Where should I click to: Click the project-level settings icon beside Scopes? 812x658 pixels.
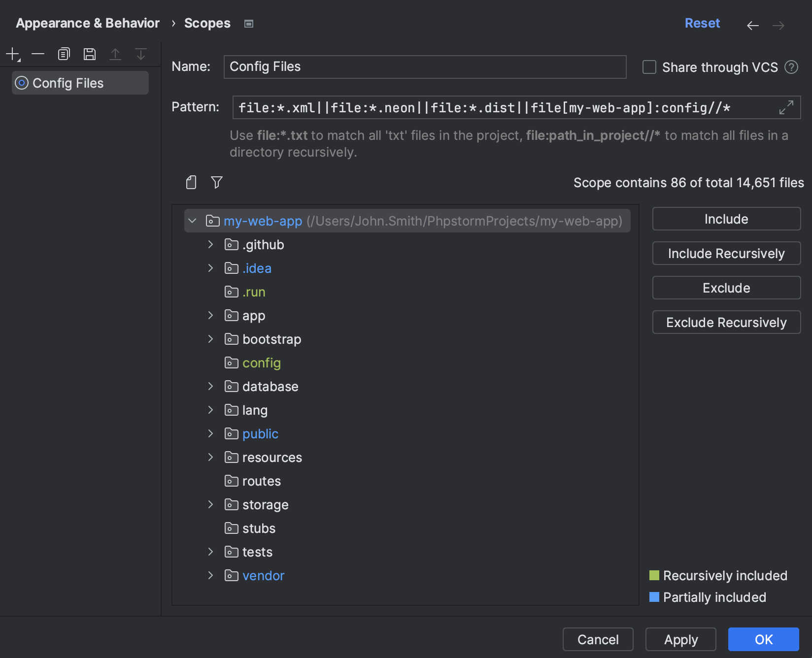pyautogui.click(x=249, y=24)
